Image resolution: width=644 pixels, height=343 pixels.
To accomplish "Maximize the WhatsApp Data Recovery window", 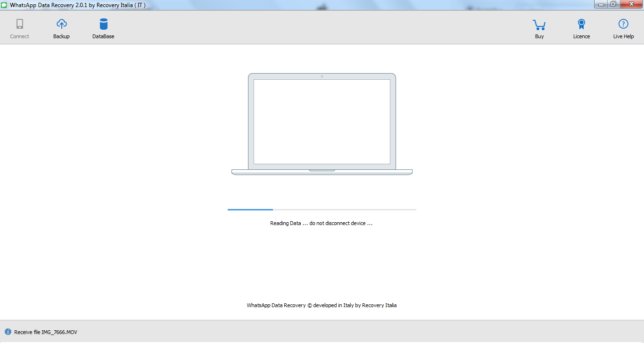I will tap(613, 4).
